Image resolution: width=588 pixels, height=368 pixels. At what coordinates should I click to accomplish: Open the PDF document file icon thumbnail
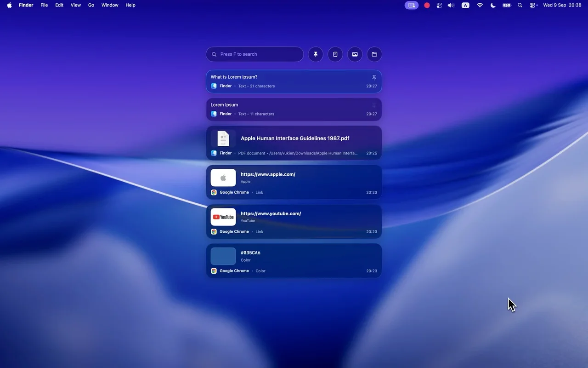(223, 138)
